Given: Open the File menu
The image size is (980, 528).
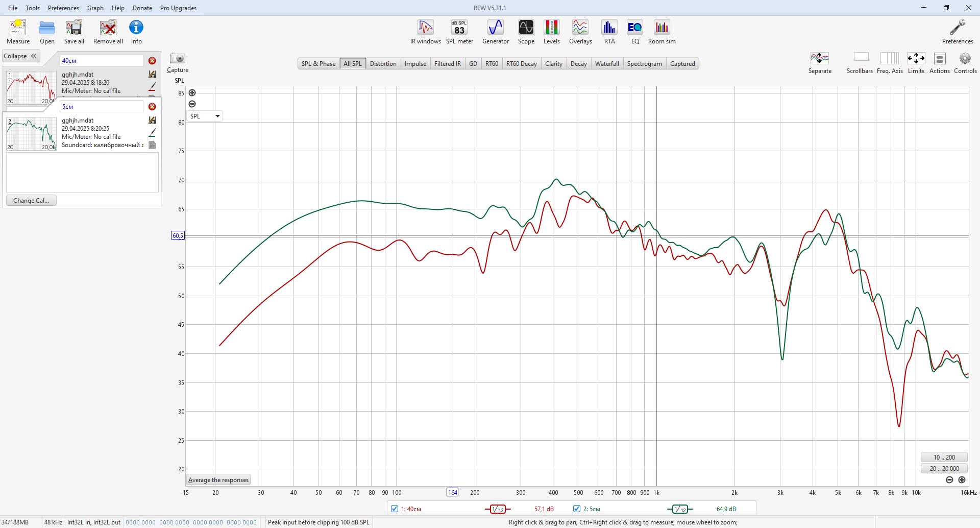Looking at the screenshot, I should point(13,8).
